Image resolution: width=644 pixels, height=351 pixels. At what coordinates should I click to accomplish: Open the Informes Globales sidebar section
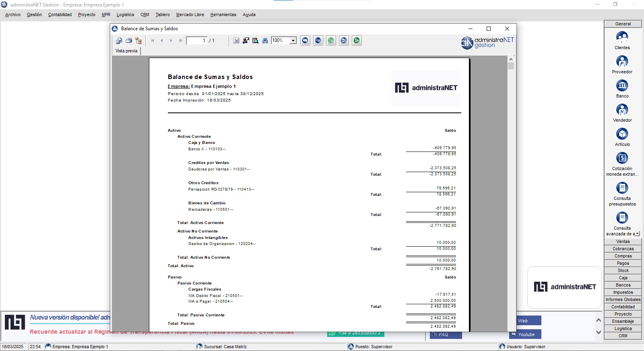pos(623,299)
